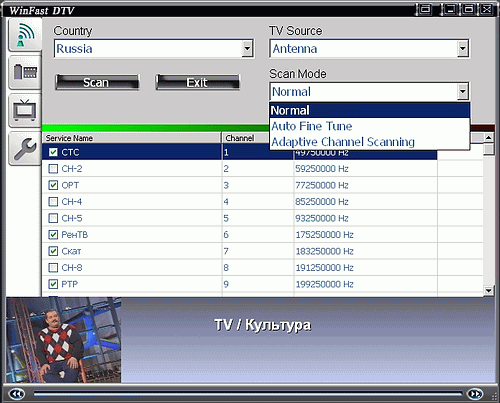Click the compact mode title bar icon

425,9
